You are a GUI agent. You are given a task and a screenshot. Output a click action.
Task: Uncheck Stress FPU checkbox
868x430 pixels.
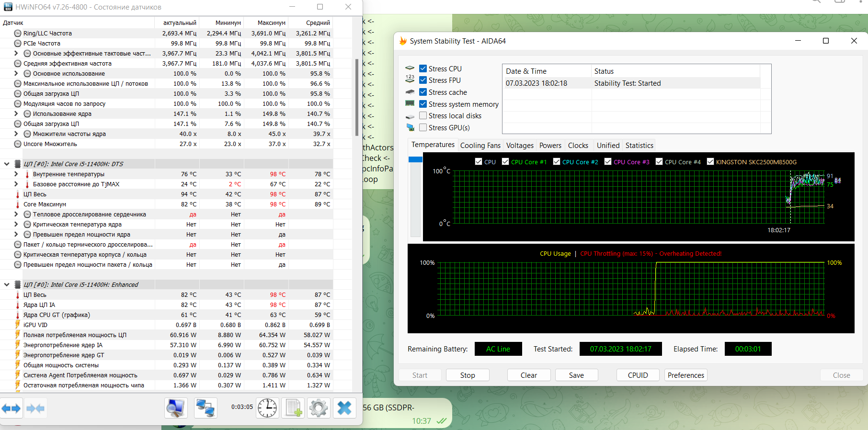(423, 80)
